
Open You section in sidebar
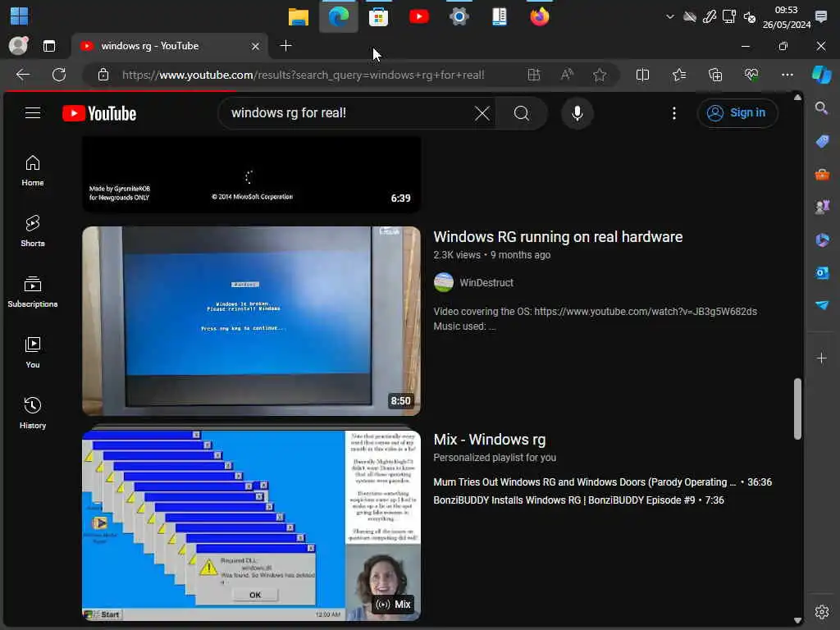[33, 353]
